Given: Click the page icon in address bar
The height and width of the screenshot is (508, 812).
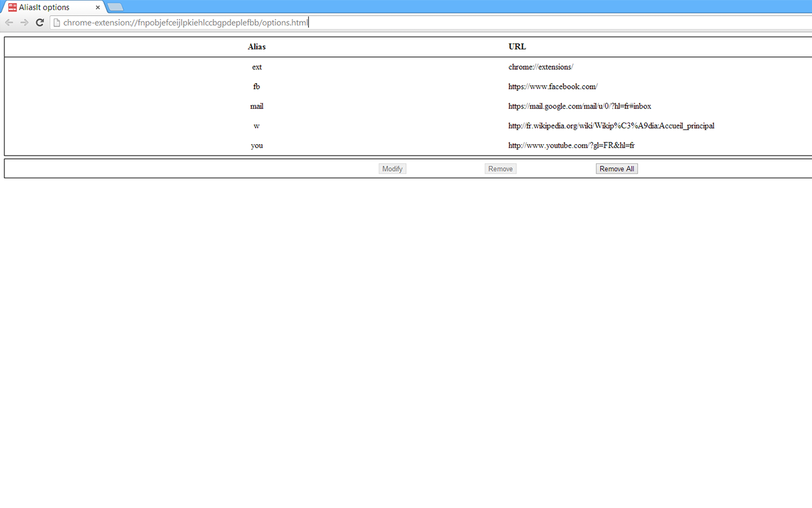Looking at the screenshot, I should 56,23.
